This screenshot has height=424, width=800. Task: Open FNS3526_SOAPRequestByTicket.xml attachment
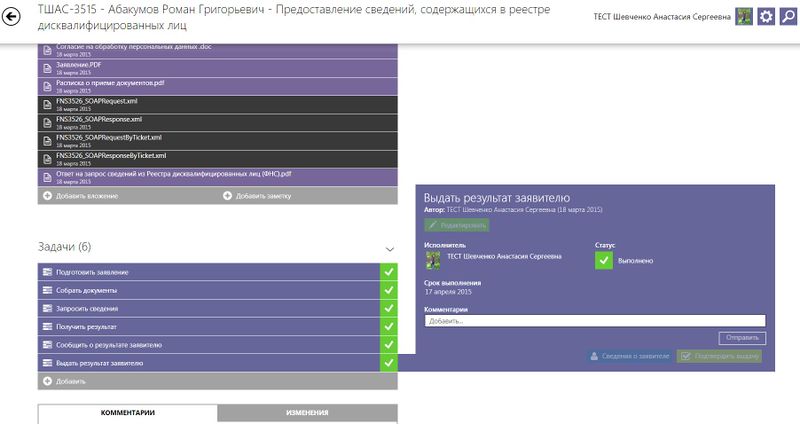[217, 141]
